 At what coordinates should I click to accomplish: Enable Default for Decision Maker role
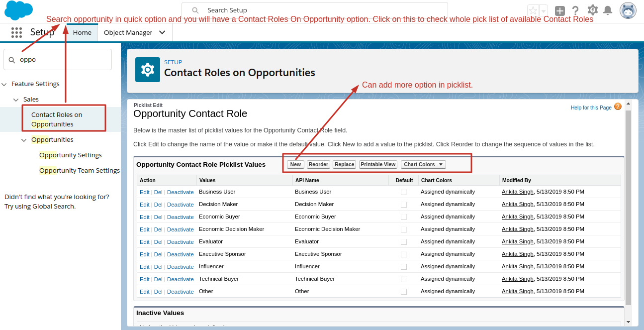click(x=404, y=204)
